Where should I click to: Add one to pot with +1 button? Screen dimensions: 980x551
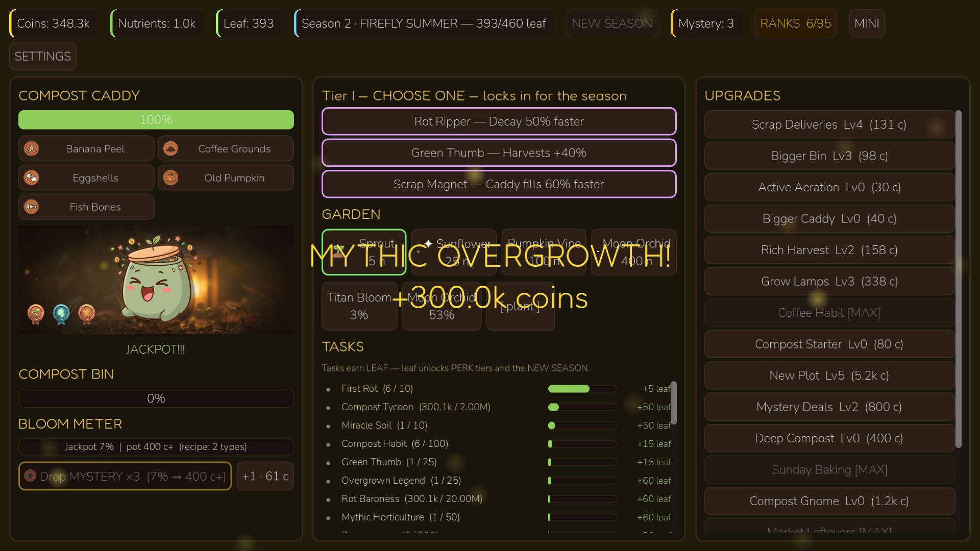pyautogui.click(x=265, y=476)
